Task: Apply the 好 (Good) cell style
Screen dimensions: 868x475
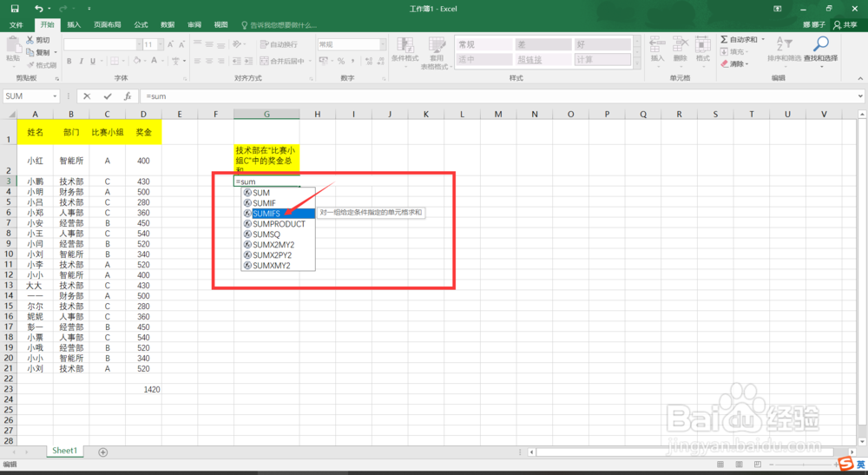Action: pos(602,44)
